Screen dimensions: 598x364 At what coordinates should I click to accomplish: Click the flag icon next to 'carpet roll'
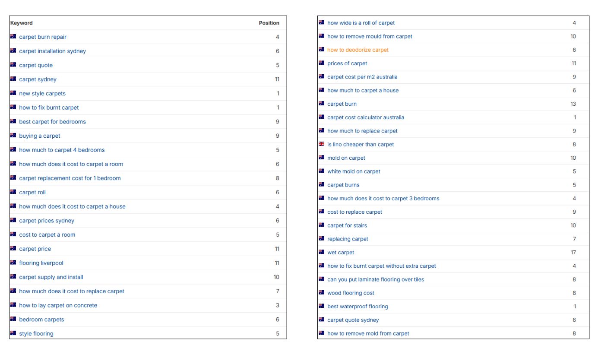point(13,192)
